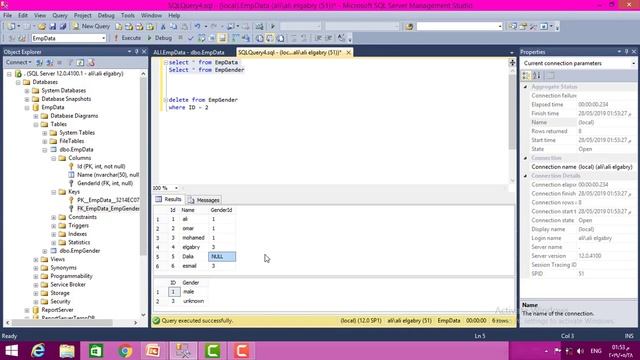The image size is (640, 360).
Task: Switch to the Messages tab
Action: pyautogui.click(x=204, y=200)
